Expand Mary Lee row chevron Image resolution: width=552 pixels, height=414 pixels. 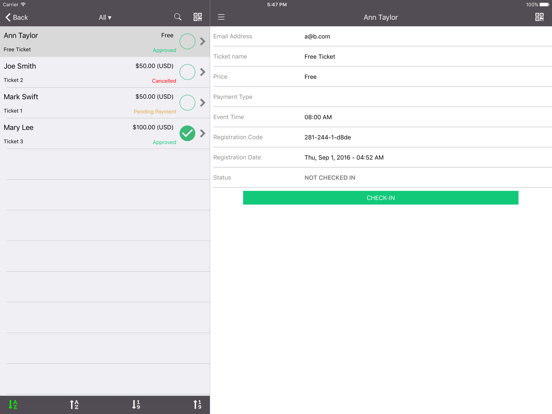coord(202,133)
